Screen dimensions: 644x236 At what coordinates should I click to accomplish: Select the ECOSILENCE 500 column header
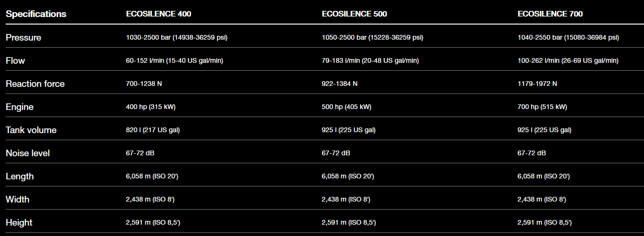[354, 14]
